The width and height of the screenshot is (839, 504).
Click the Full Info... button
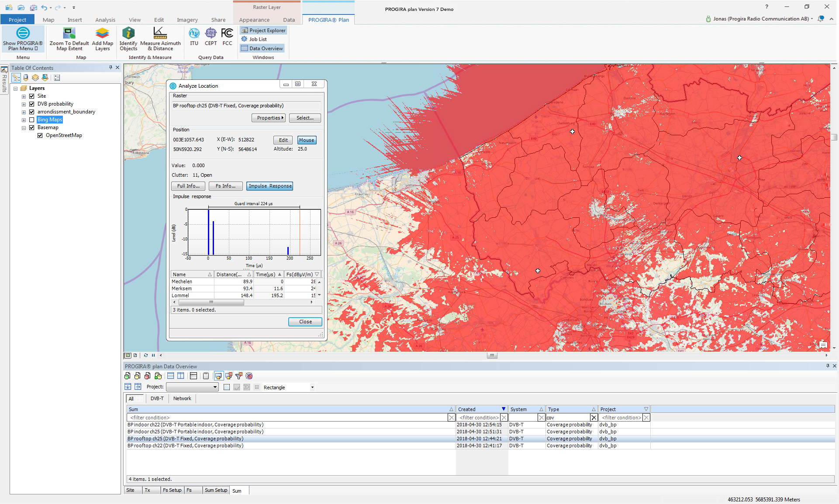point(188,186)
